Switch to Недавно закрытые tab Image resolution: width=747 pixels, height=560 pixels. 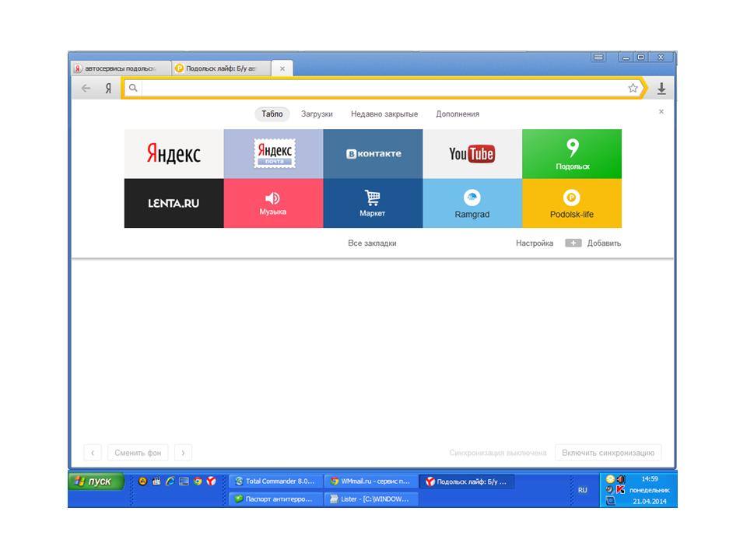pyautogui.click(x=384, y=114)
